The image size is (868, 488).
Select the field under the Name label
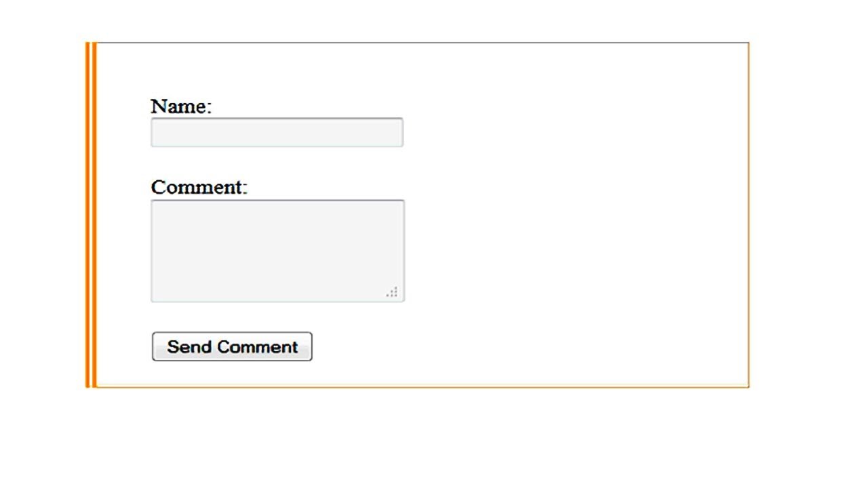point(277,133)
